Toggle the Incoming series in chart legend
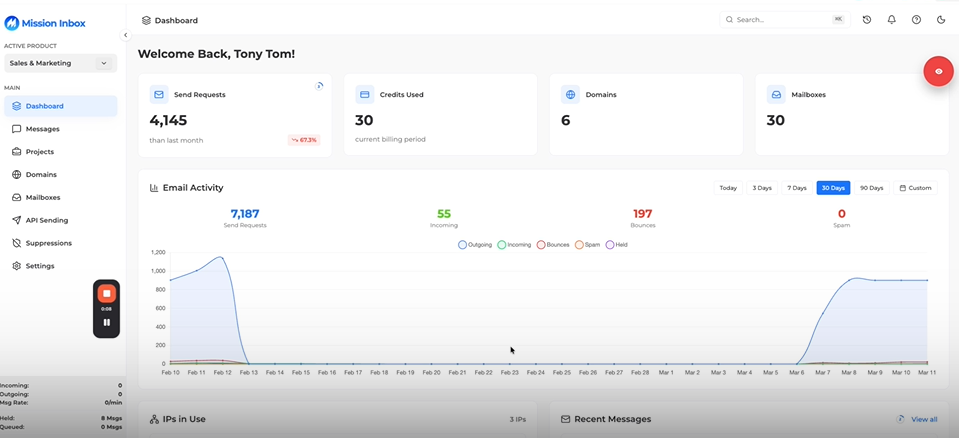This screenshot has width=959, height=438. coord(514,245)
